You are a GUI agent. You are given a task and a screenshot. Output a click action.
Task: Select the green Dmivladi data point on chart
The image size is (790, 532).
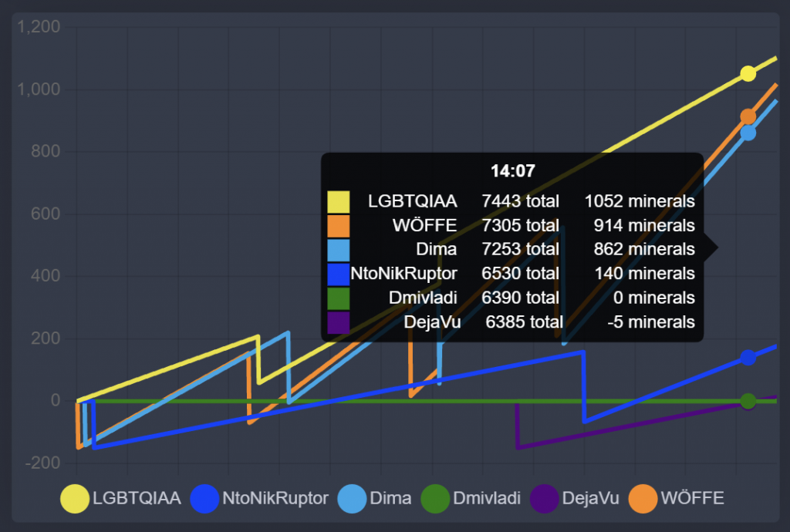point(748,401)
